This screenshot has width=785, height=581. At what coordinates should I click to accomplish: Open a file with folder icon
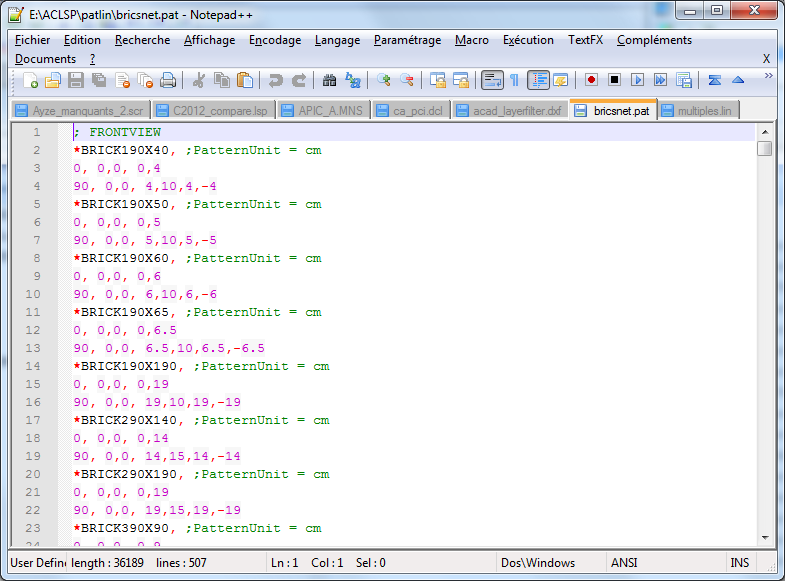click(x=53, y=80)
